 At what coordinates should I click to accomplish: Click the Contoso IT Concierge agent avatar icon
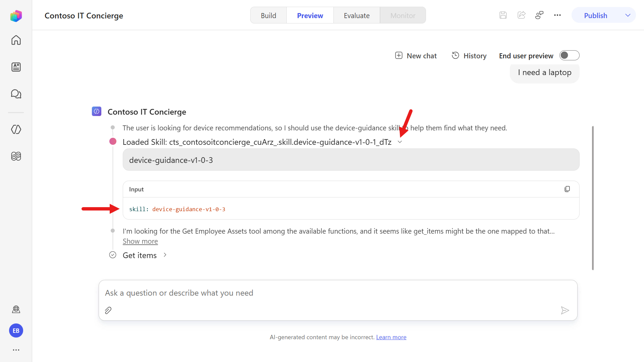point(97,111)
